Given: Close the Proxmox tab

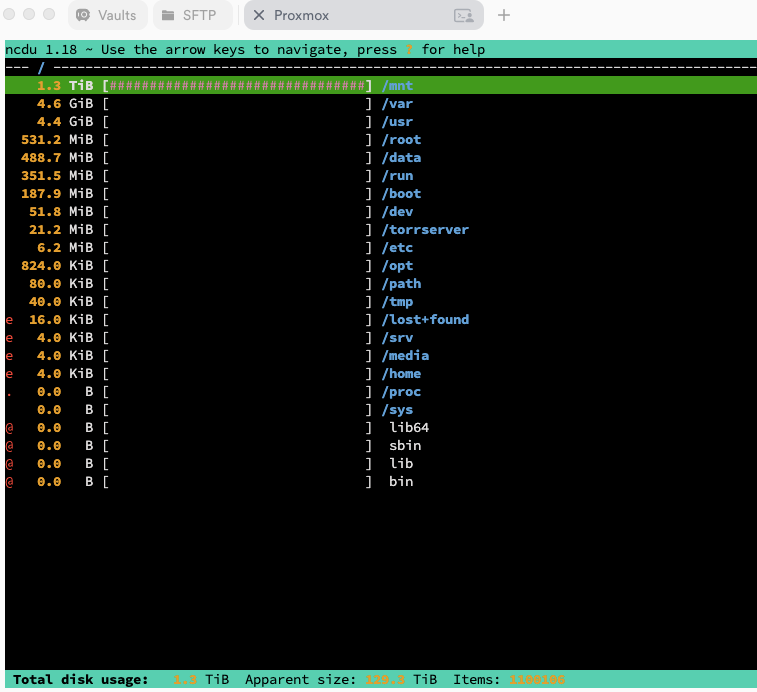Looking at the screenshot, I should click(x=259, y=15).
